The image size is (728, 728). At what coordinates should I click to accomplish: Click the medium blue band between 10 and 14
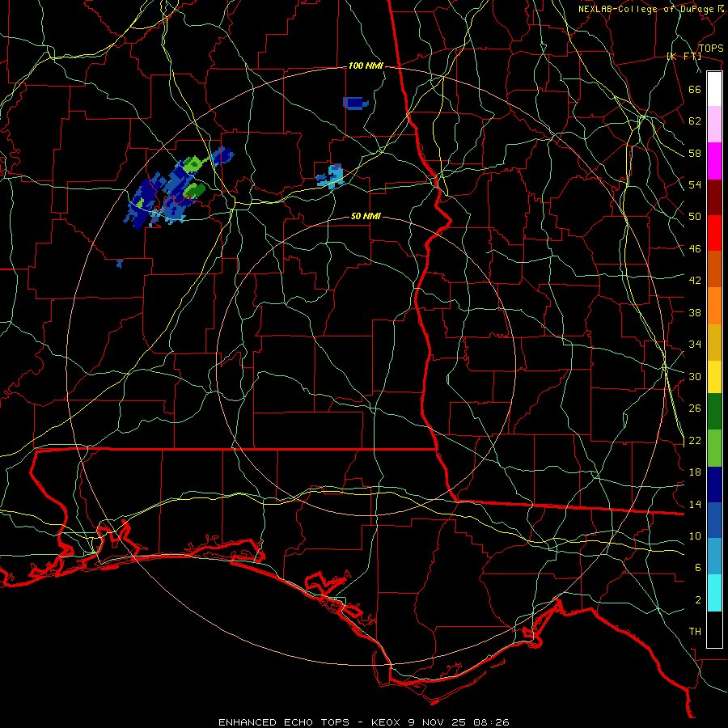[714, 520]
